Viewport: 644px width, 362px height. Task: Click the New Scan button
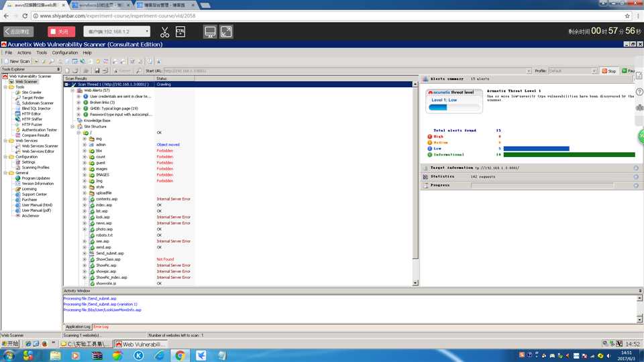click(17, 61)
